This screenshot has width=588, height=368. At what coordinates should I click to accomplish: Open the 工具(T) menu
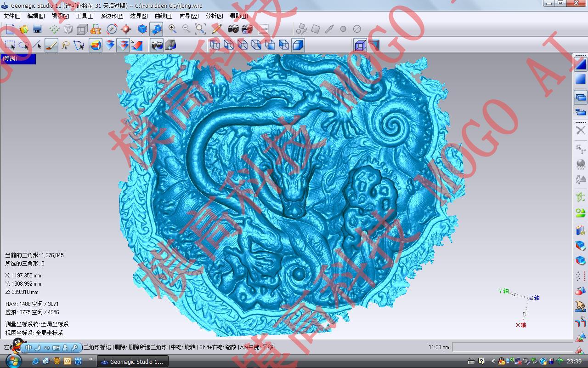85,16
